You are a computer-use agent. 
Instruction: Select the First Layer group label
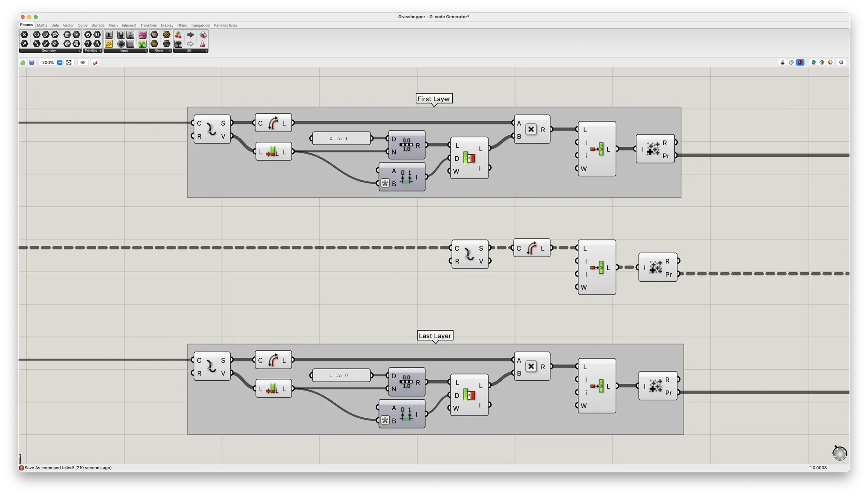click(x=434, y=99)
